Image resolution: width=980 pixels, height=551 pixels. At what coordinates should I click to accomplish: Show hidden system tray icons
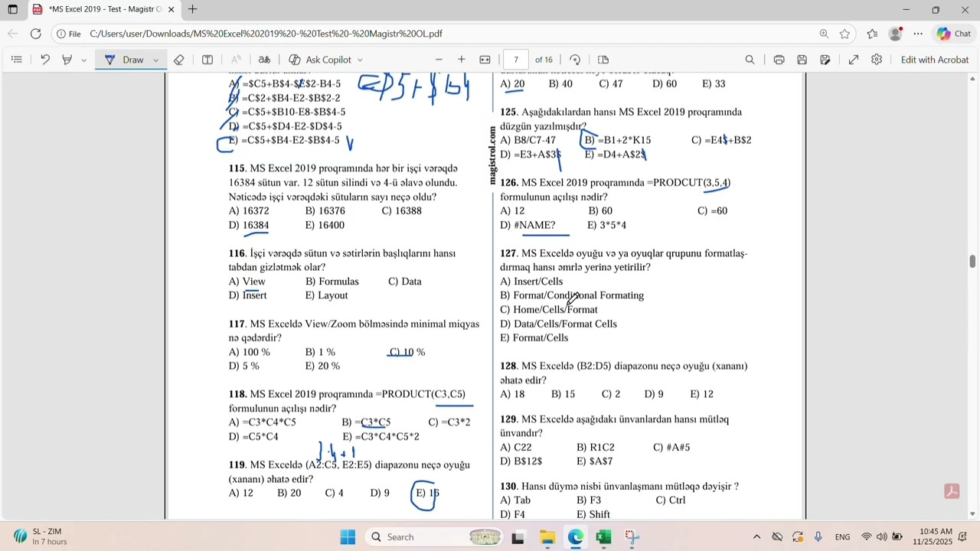[x=756, y=537]
